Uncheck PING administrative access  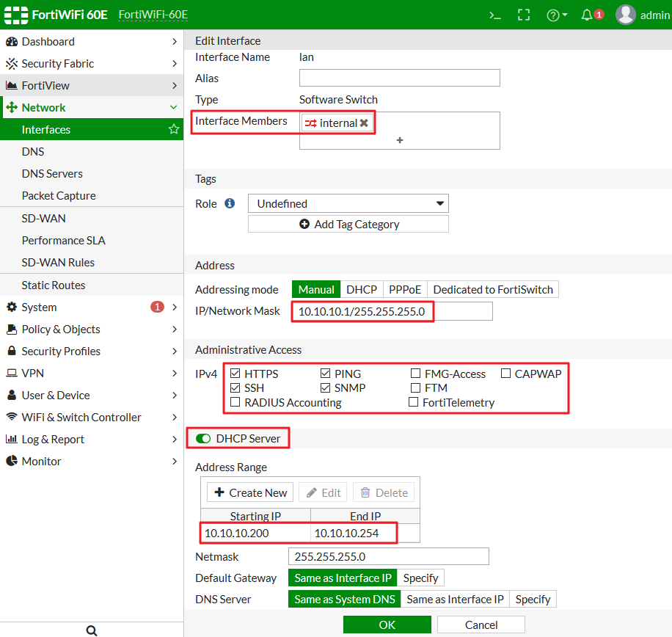tap(325, 374)
